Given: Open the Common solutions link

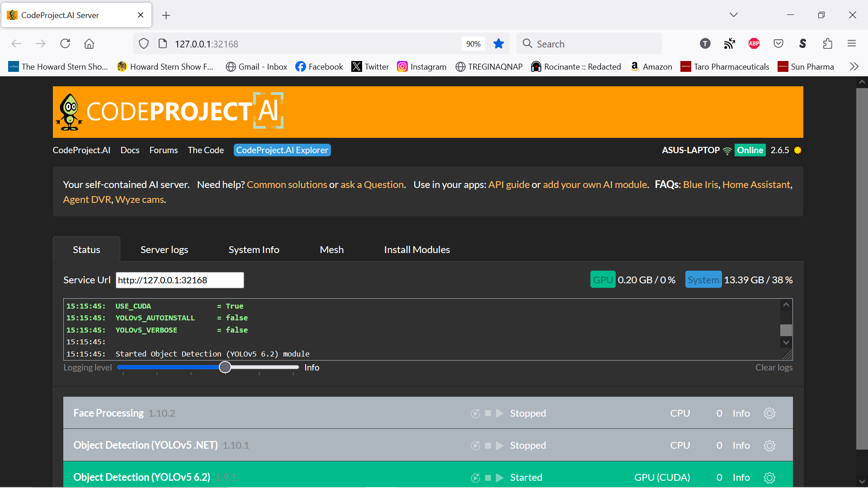Looking at the screenshot, I should click(287, 184).
